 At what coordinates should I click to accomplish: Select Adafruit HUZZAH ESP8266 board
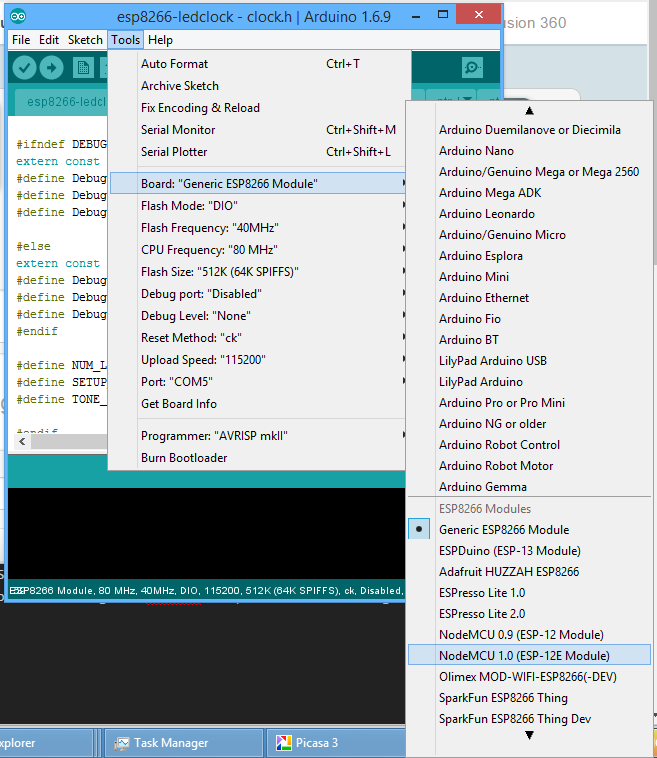click(x=529, y=572)
